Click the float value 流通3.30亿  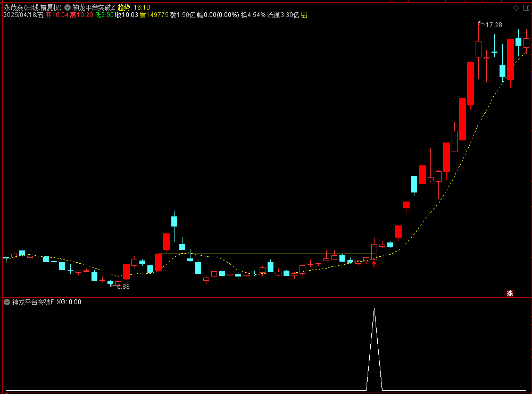(284, 15)
